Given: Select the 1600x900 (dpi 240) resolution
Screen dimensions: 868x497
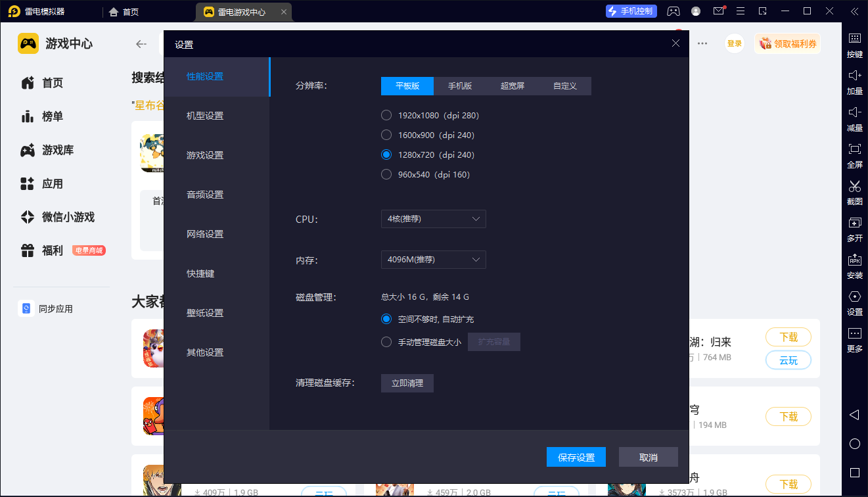Looking at the screenshot, I should (x=428, y=135).
